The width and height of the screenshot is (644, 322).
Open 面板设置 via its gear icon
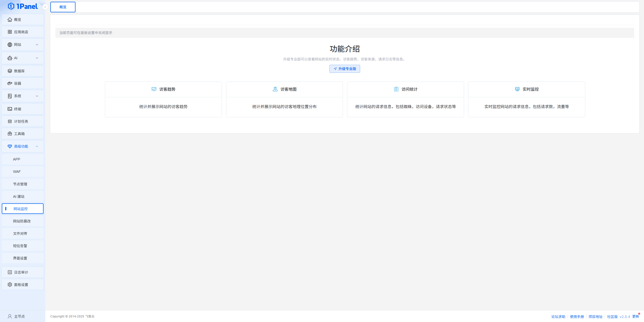point(10,285)
